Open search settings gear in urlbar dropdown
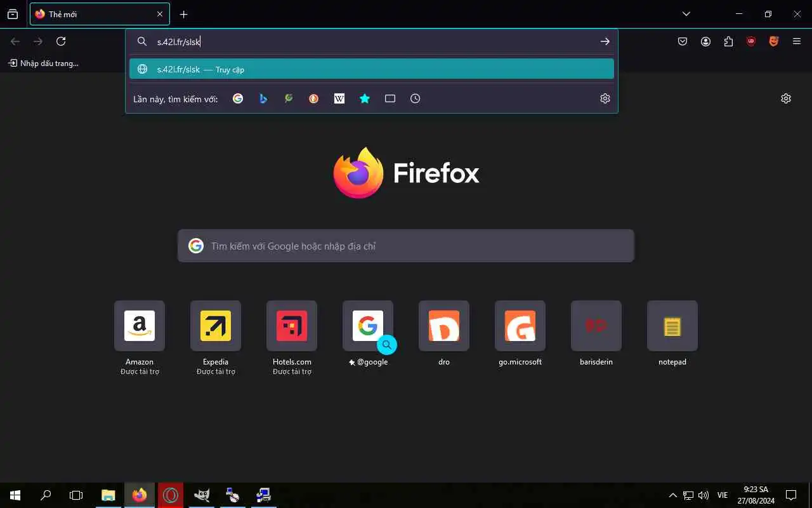 605,98
